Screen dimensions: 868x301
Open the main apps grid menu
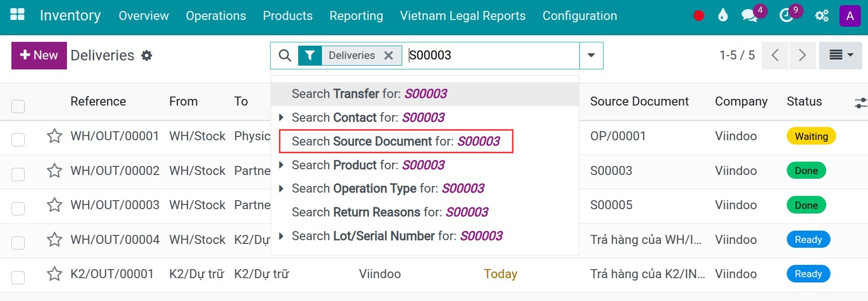(x=17, y=15)
